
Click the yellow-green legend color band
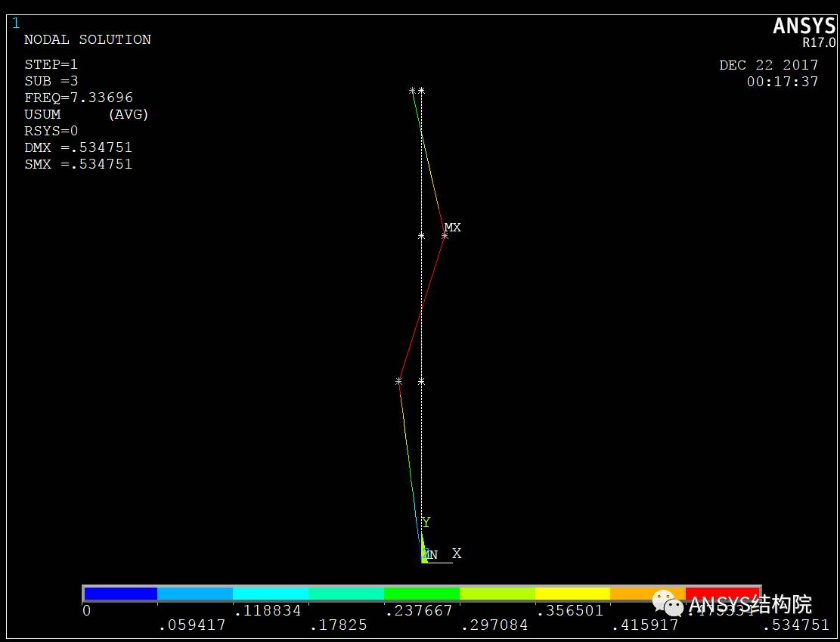click(497, 594)
